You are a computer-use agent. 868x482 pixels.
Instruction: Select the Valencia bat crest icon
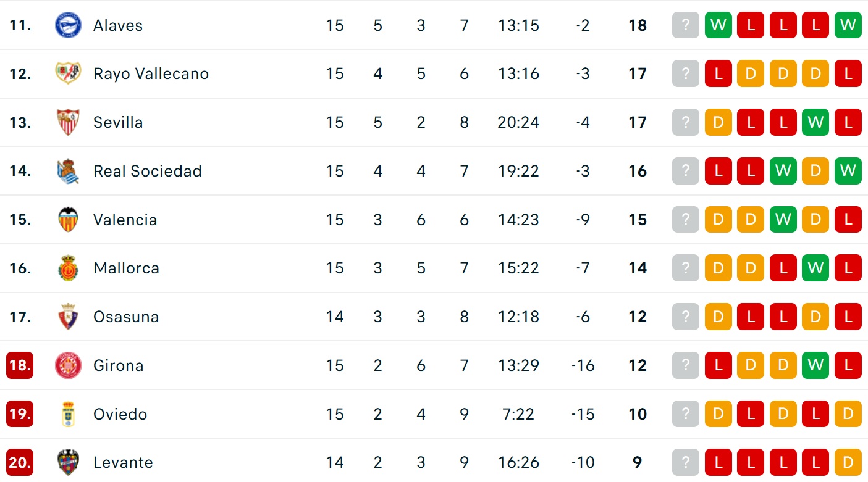(68, 220)
